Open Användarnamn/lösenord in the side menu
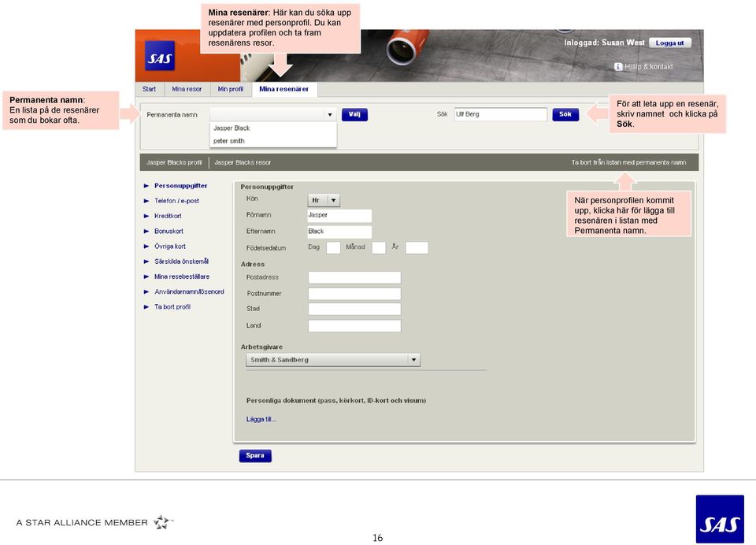Viewport: 756px width, 545px height. (189, 291)
